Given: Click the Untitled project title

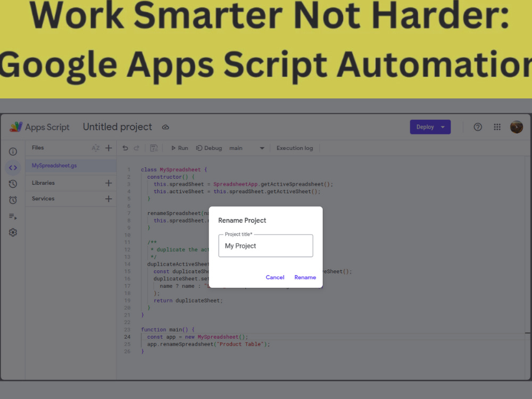Looking at the screenshot, I should click(x=118, y=127).
